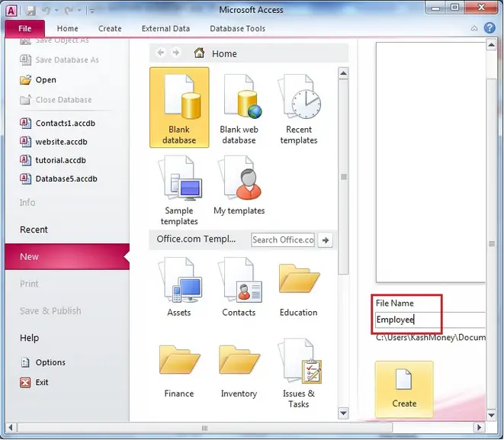Click horizontal scrollbar right arrow
Viewport: 504px width, 440px height.
click(480, 428)
